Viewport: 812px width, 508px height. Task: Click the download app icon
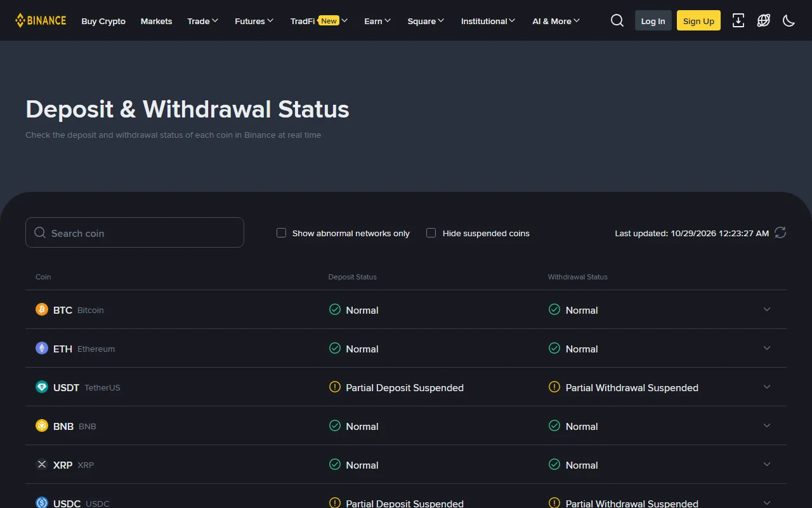tap(738, 20)
